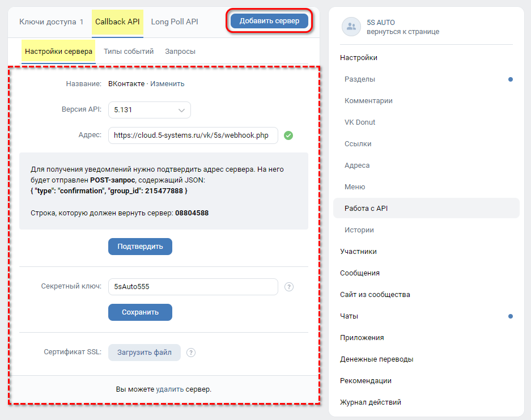
Task: Open the Ссылки section
Action: pyautogui.click(x=358, y=144)
